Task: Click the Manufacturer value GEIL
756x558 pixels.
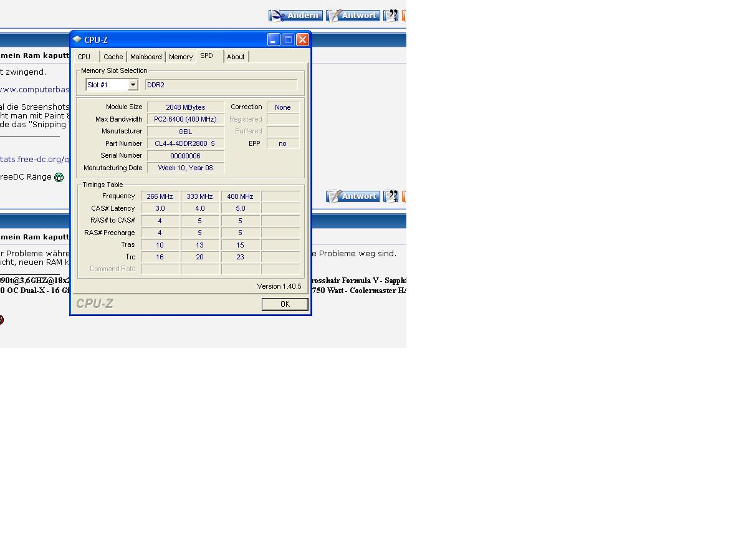Action: pyautogui.click(x=186, y=132)
